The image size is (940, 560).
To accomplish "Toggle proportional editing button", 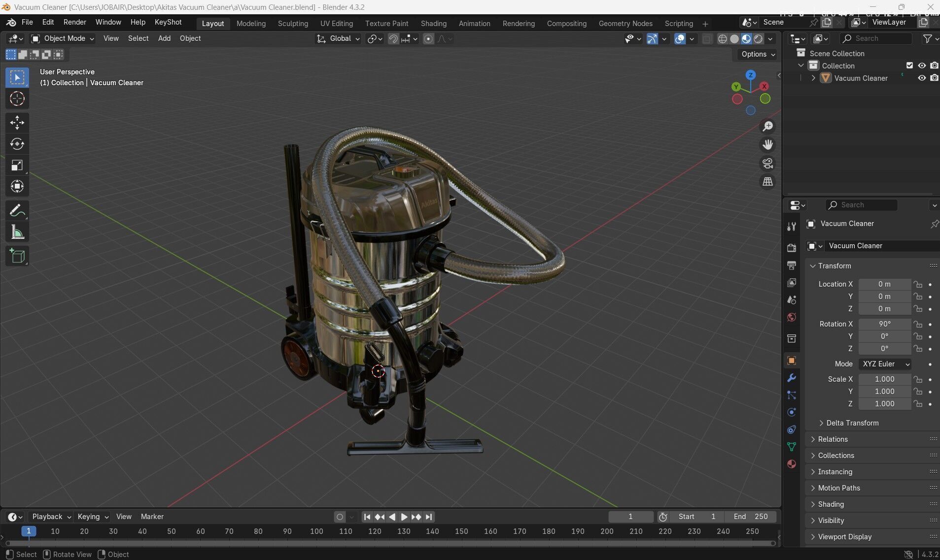I will 428,39.
